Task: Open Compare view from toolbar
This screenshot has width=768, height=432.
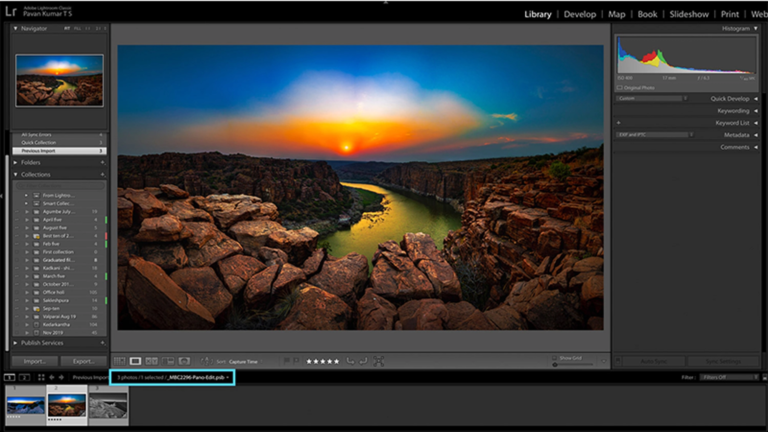Action: click(152, 361)
